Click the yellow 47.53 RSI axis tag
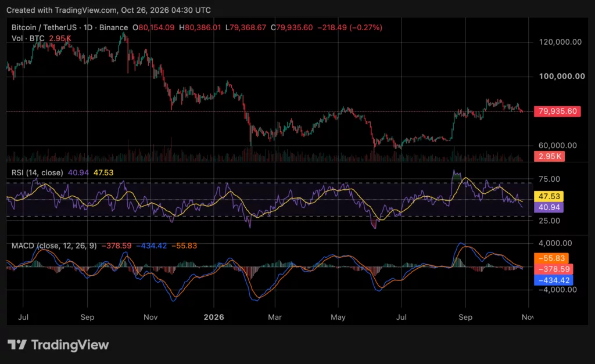The image size is (595, 364). point(549,196)
